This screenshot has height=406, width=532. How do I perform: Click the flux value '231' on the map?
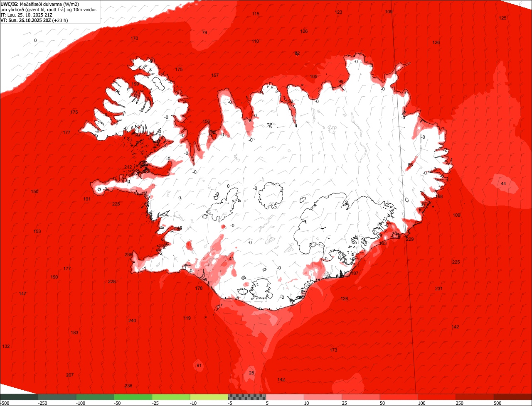click(439, 289)
